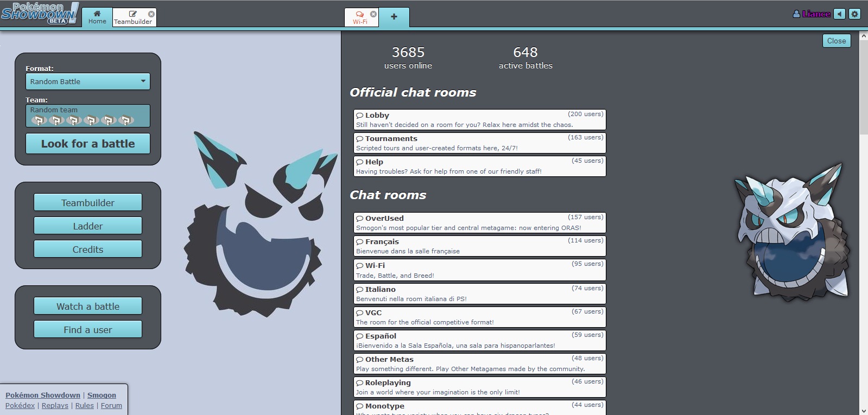Open the Pokédex footer link
Screen dimensions: 868x415
(x=20, y=405)
